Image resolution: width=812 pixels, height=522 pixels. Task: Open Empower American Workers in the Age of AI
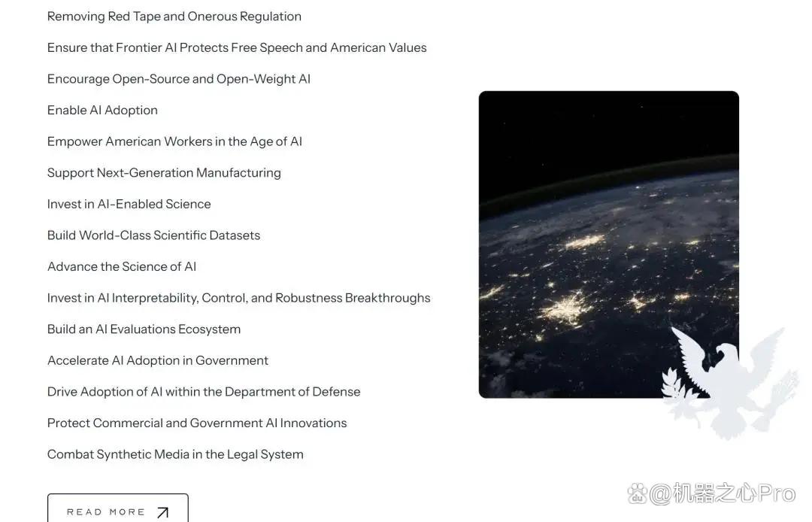pyautogui.click(x=174, y=142)
